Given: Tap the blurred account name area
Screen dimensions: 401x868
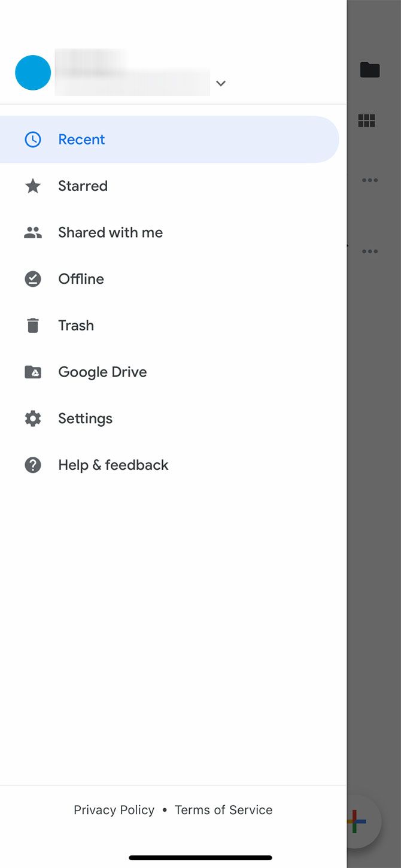Looking at the screenshot, I should [132, 72].
